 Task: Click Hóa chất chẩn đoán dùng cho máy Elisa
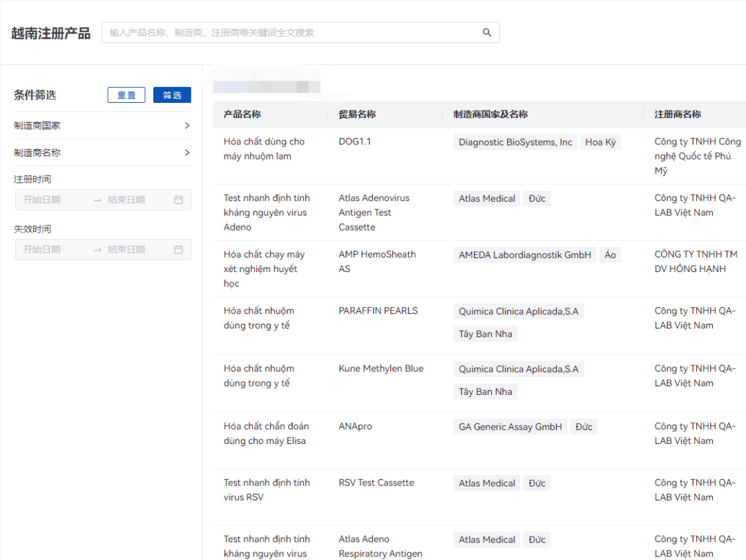coord(267,434)
